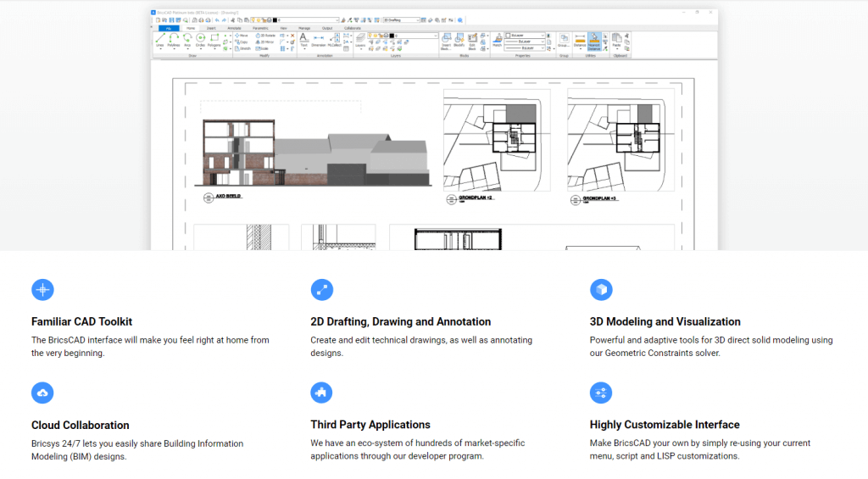This screenshot has height=479, width=868.
Task: Click the 3D Modeling cube icon
Action: [601, 290]
